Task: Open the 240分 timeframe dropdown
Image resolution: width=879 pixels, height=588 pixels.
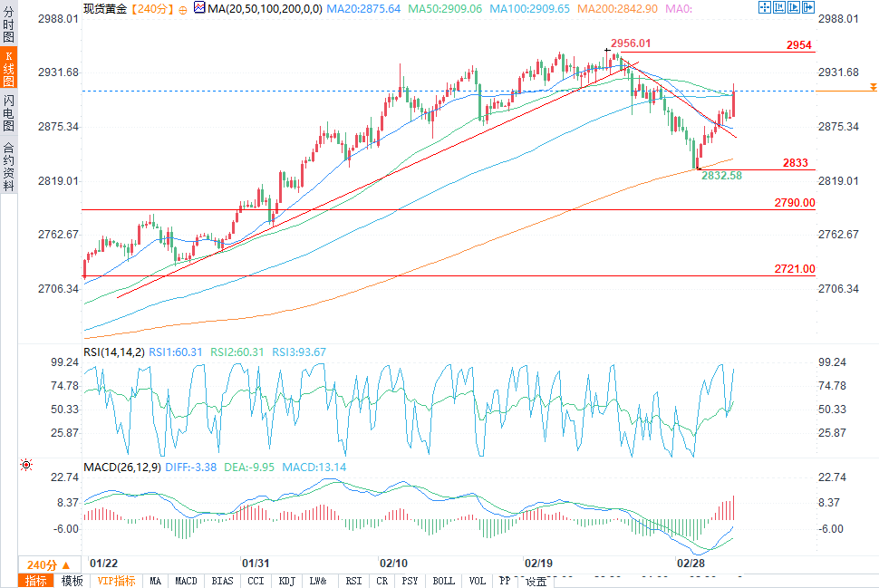Action: click(x=49, y=565)
